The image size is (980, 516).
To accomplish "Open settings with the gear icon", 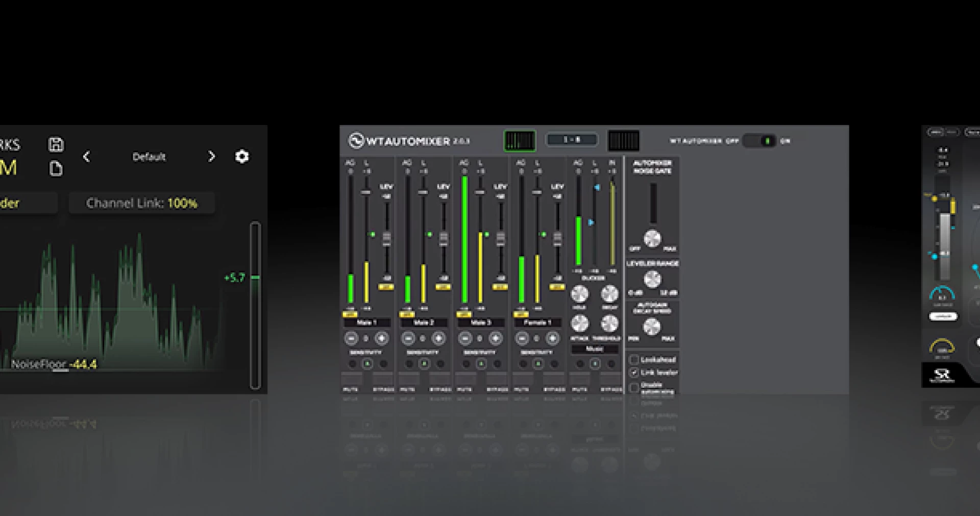I will (x=242, y=156).
